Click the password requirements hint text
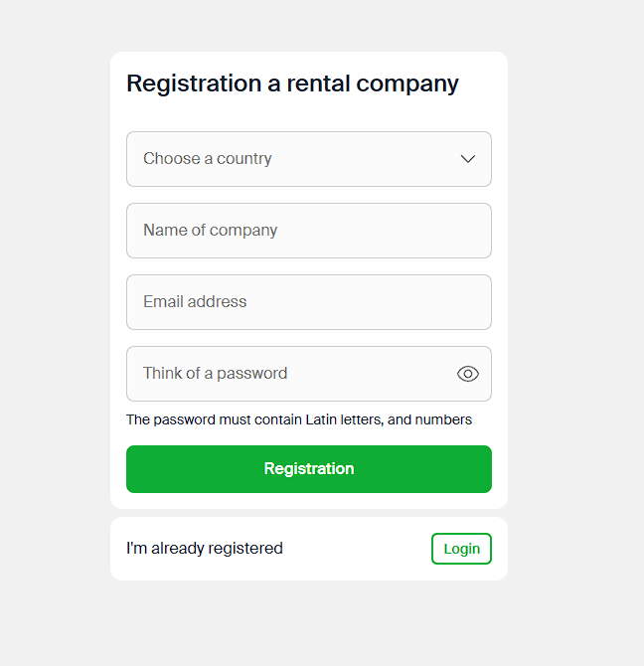The width and height of the screenshot is (644, 666). click(x=298, y=419)
